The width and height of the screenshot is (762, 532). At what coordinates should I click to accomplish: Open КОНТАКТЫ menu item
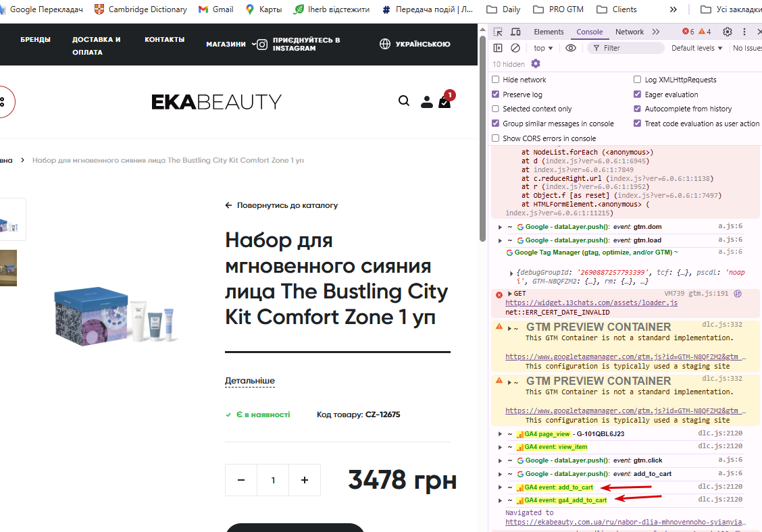pyautogui.click(x=165, y=39)
